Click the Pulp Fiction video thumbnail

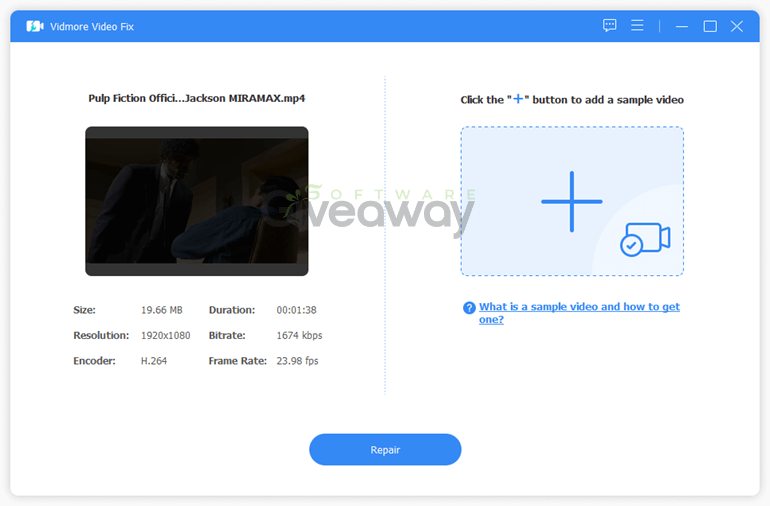pos(197,201)
